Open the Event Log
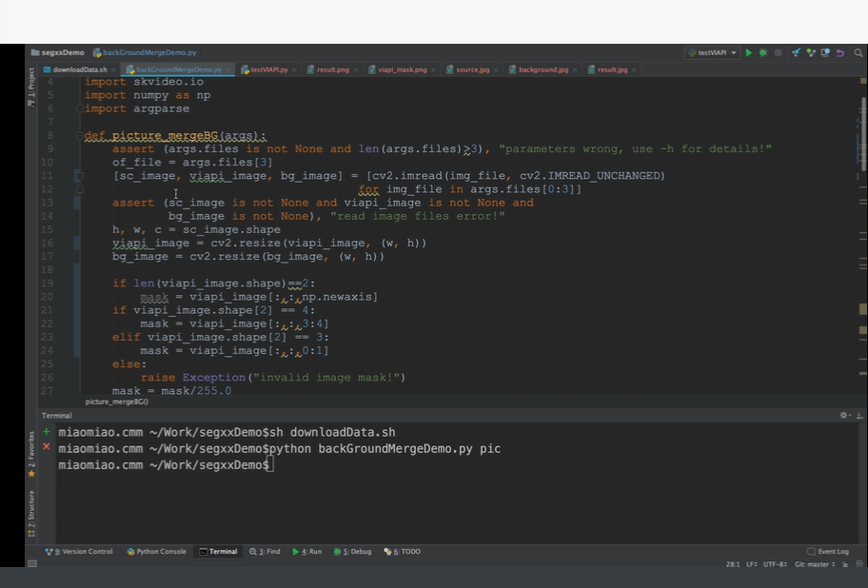Screen dimensions: 868x588 coord(828,552)
